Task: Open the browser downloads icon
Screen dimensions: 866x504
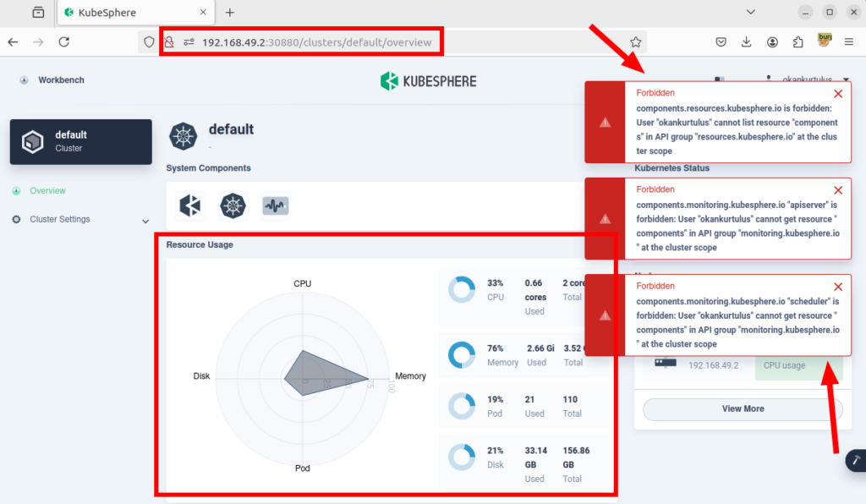Action: coord(746,42)
